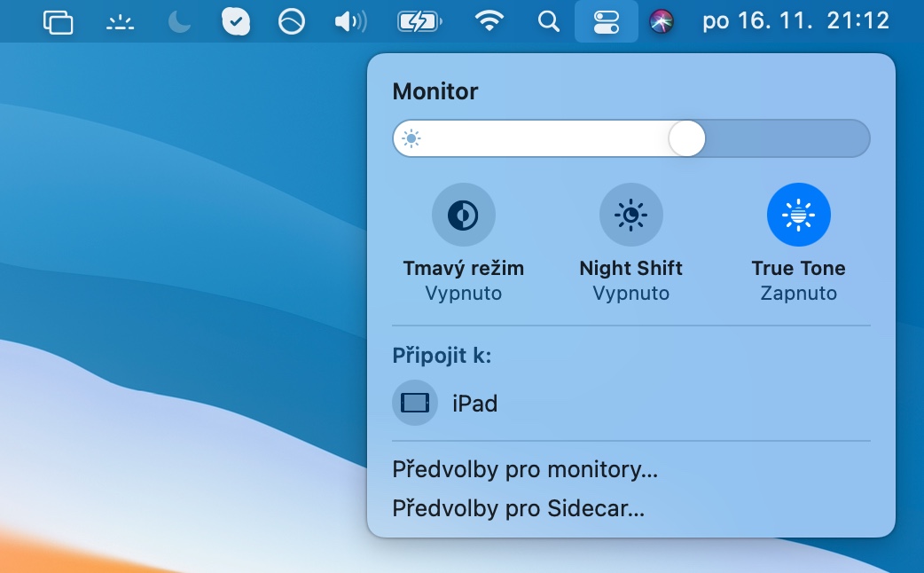
Task: Toggle Tmavý režim dark mode button
Action: [463, 215]
